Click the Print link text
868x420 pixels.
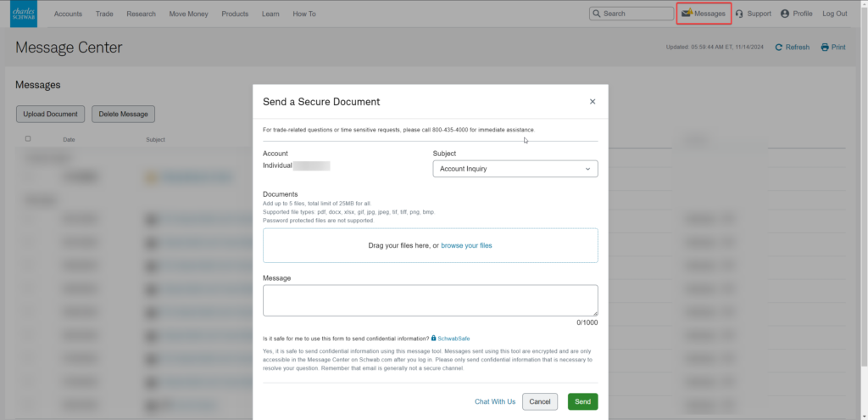coord(838,48)
